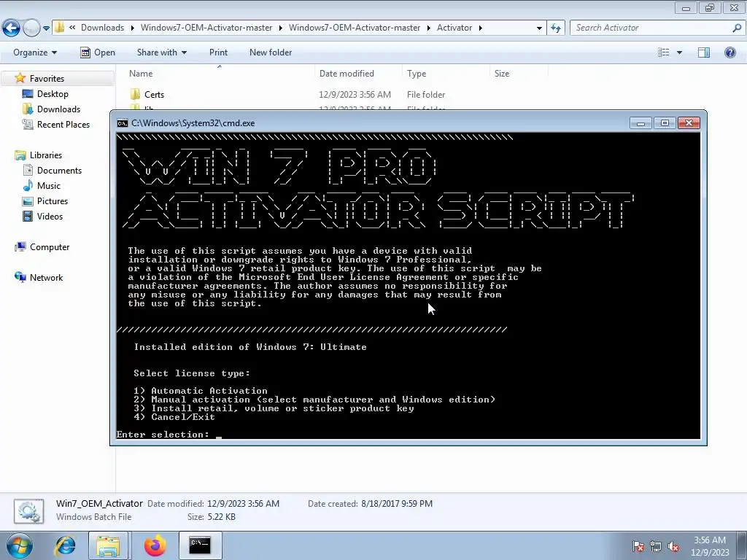Click the search magnifier icon

coord(737,28)
